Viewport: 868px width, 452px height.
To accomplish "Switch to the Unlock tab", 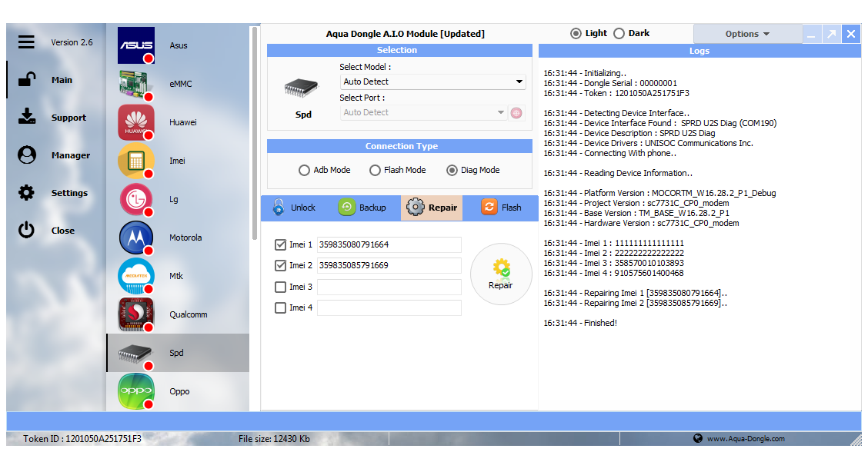I will point(294,208).
